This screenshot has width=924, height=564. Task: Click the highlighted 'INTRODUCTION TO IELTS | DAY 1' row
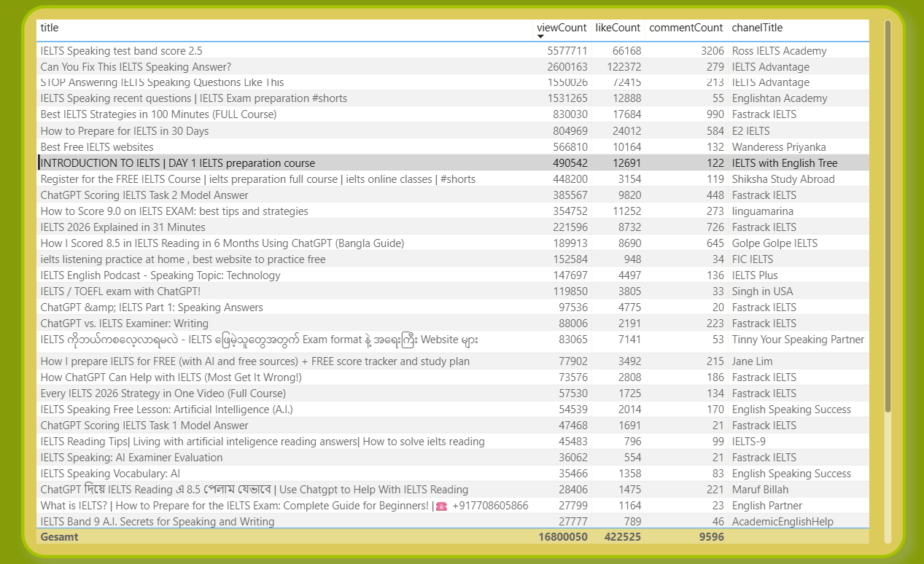(x=178, y=163)
